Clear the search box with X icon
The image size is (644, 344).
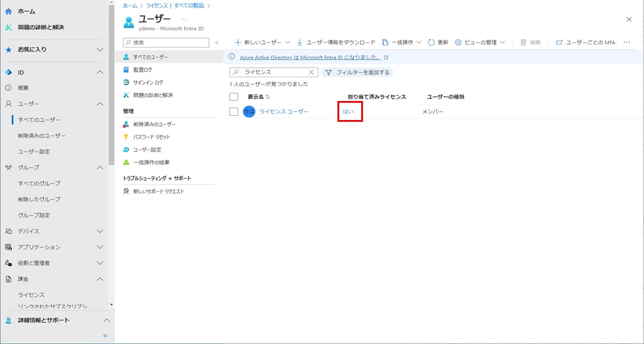tap(311, 72)
